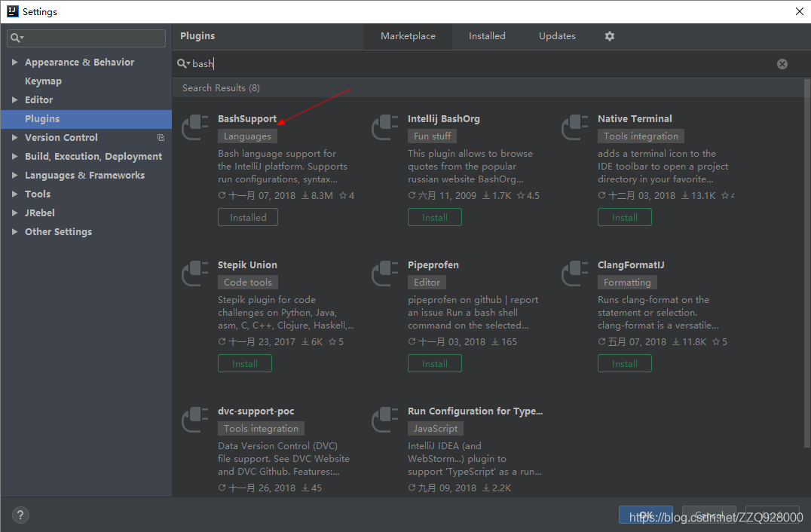Viewport: 811px width, 532px height.
Task: Click the JavaScript category tag
Action: click(436, 429)
